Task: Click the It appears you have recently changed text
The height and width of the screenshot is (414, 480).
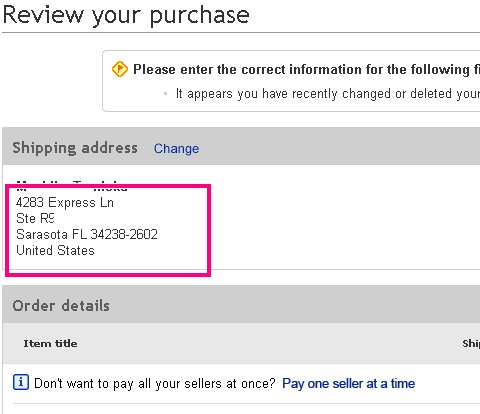Action: point(328,94)
